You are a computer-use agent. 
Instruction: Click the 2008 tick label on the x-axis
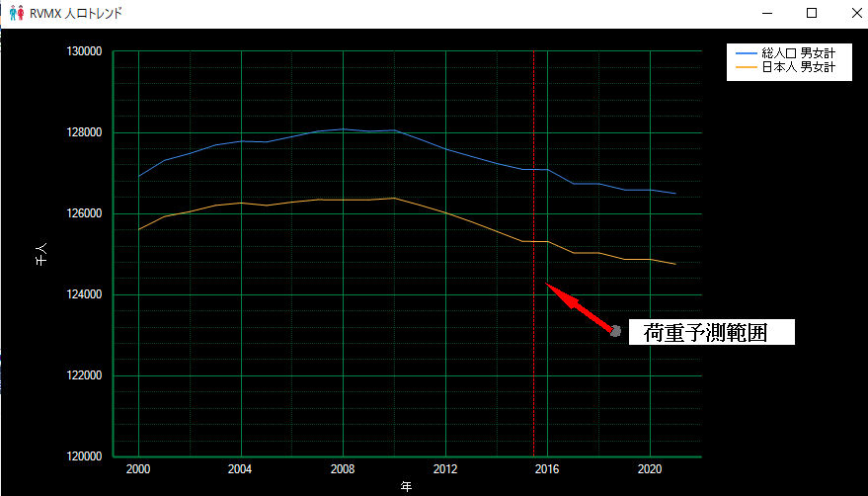coord(343,468)
